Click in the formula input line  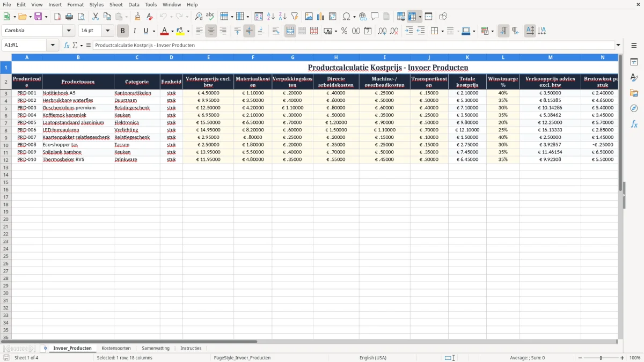(354, 45)
